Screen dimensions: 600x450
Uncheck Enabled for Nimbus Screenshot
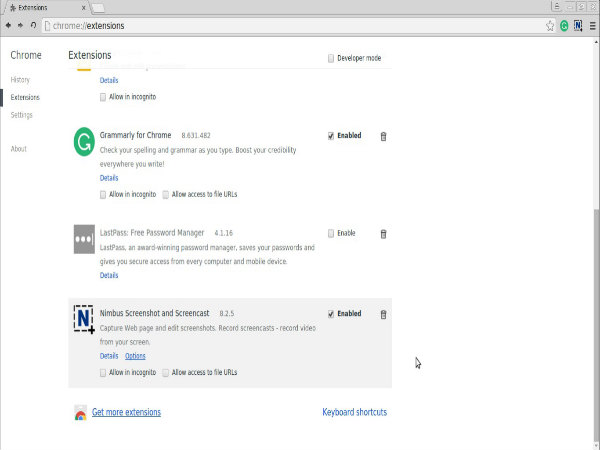coord(331,314)
